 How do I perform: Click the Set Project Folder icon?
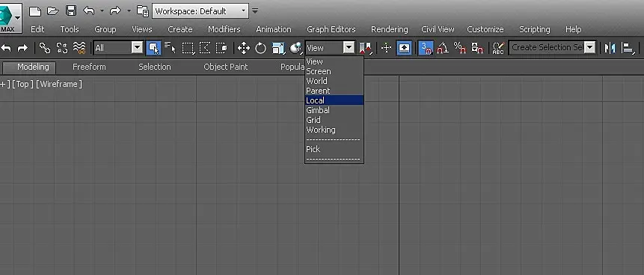pos(143,11)
